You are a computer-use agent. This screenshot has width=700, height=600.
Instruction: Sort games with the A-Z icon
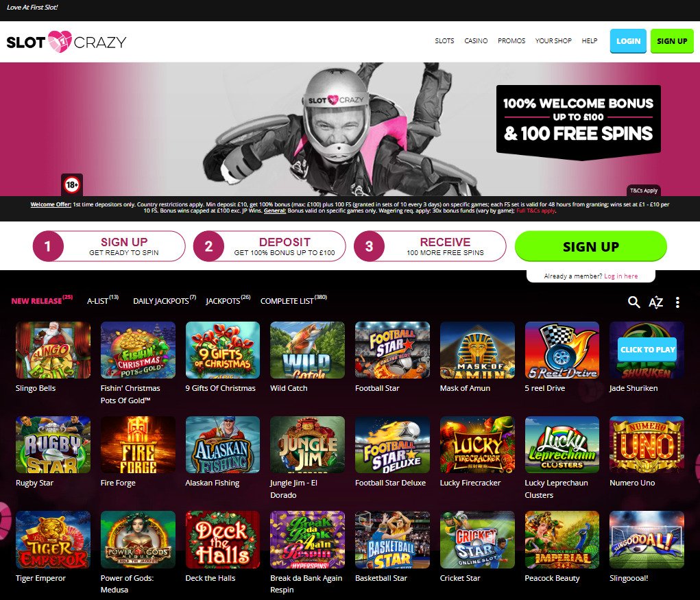656,302
